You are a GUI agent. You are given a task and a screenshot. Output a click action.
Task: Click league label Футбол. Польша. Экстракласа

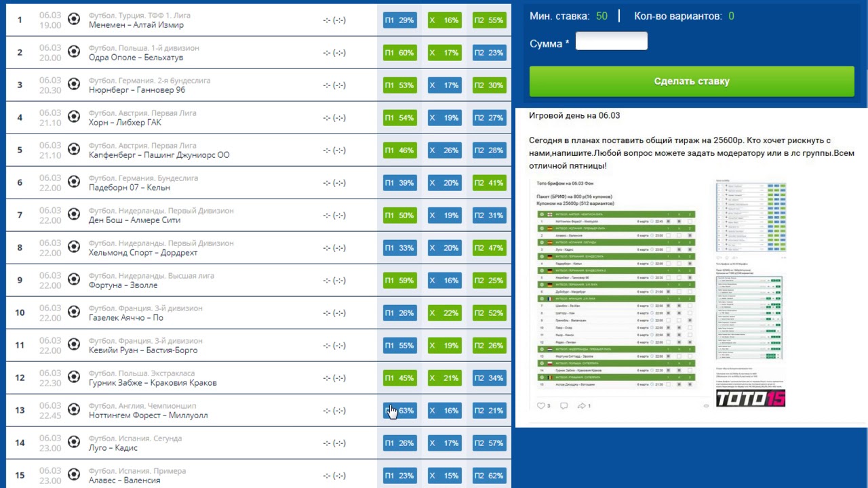tap(142, 373)
